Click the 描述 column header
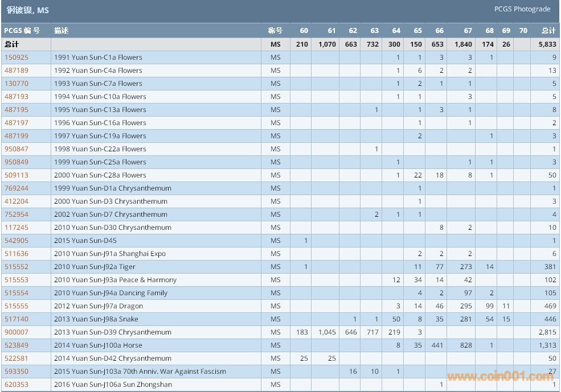This screenshot has height=392, width=561. coord(62,31)
